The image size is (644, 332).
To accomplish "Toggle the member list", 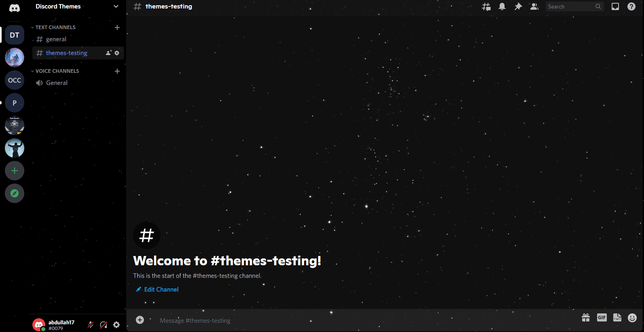I will pos(534,6).
